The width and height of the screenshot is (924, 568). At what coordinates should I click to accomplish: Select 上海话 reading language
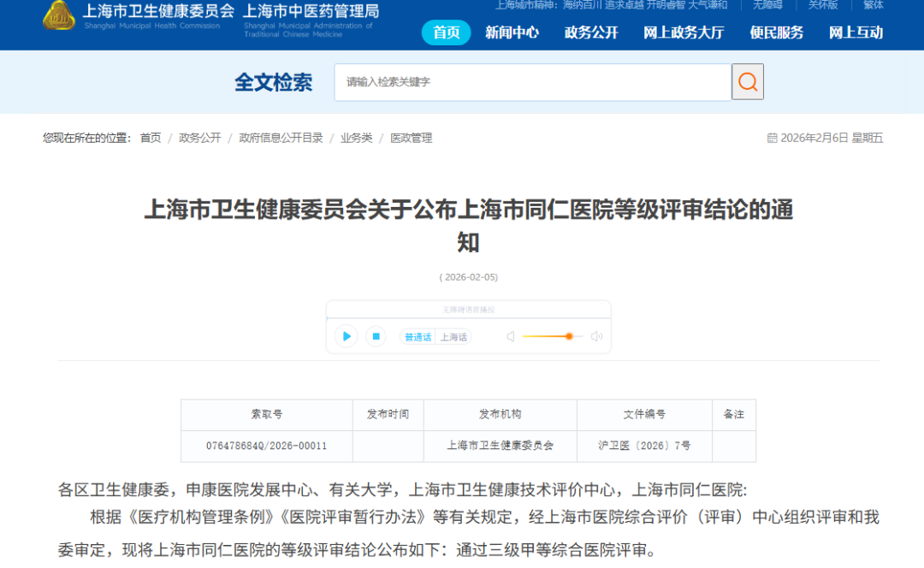point(453,337)
